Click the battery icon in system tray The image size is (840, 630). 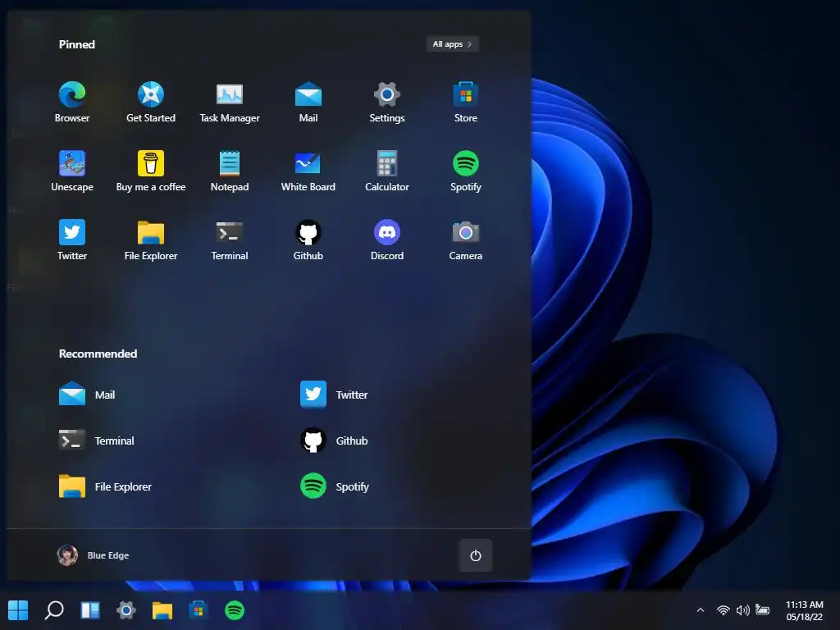pos(762,609)
